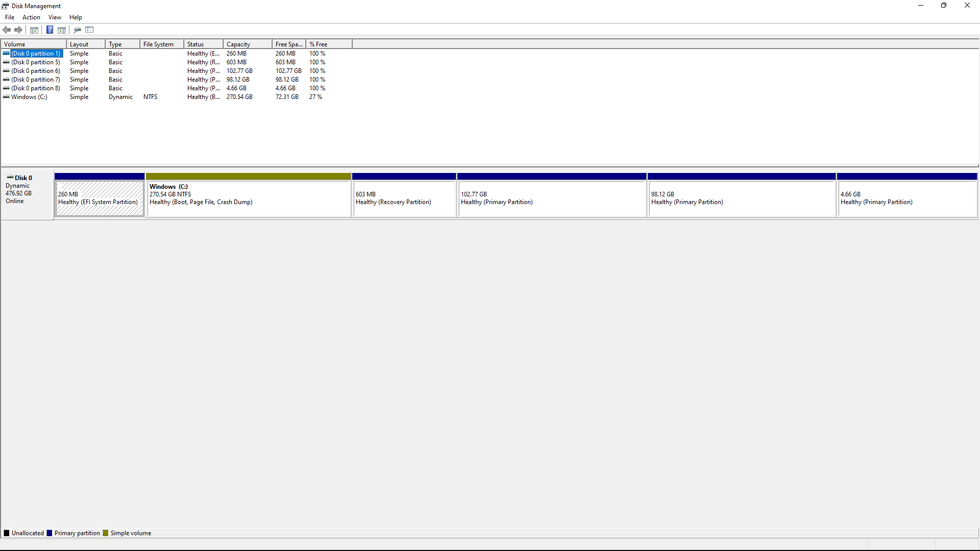
Task: Select the 603 MB Recovery Partition block
Action: (x=404, y=198)
